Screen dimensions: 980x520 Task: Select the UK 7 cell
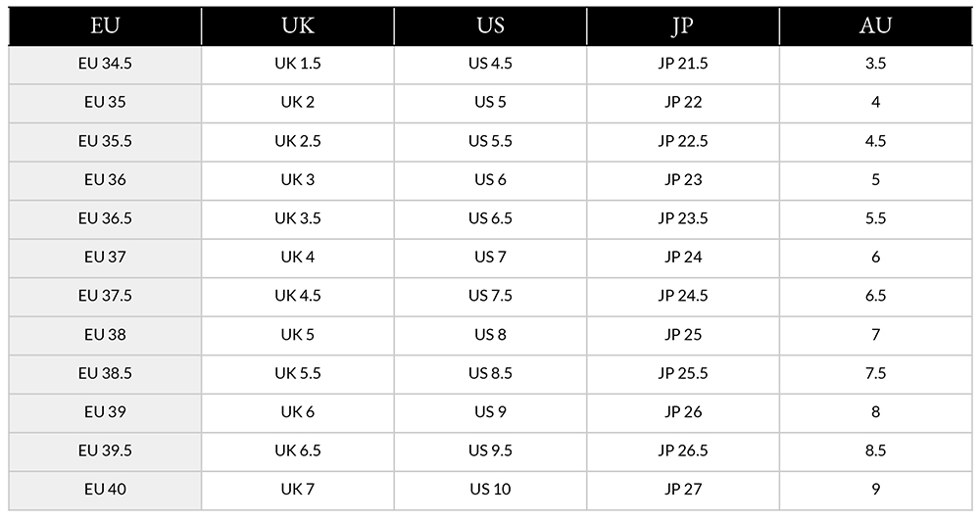[x=298, y=490]
